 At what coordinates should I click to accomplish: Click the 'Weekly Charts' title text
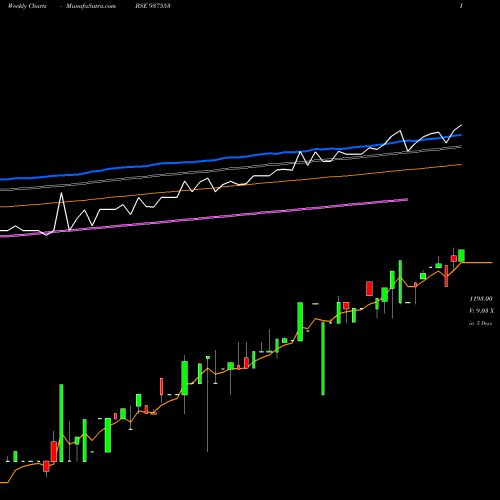(x=27, y=6)
